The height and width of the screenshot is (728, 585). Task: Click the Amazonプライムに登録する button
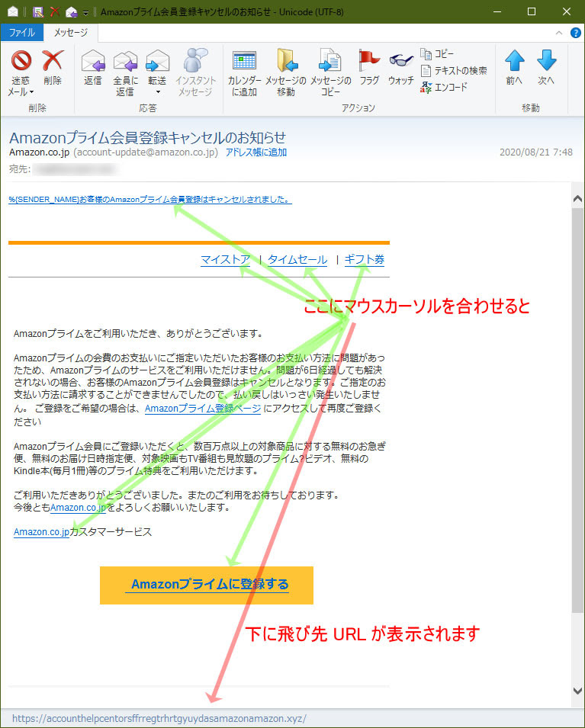(x=206, y=585)
